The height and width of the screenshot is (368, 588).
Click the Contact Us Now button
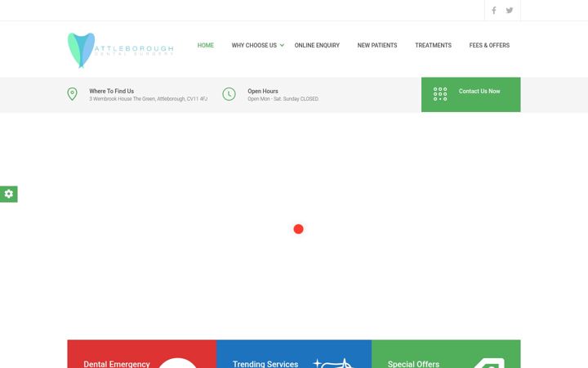(470, 95)
